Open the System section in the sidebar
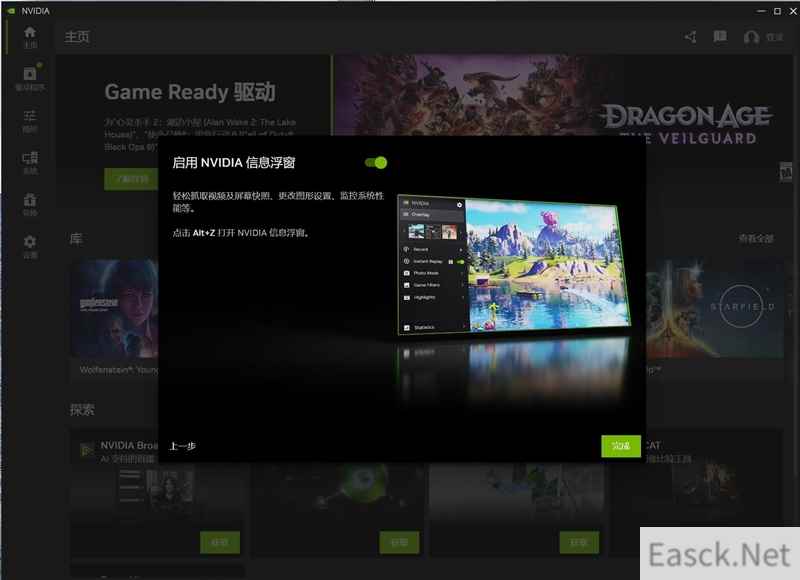800x580 pixels. pyautogui.click(x=30, y=163)
